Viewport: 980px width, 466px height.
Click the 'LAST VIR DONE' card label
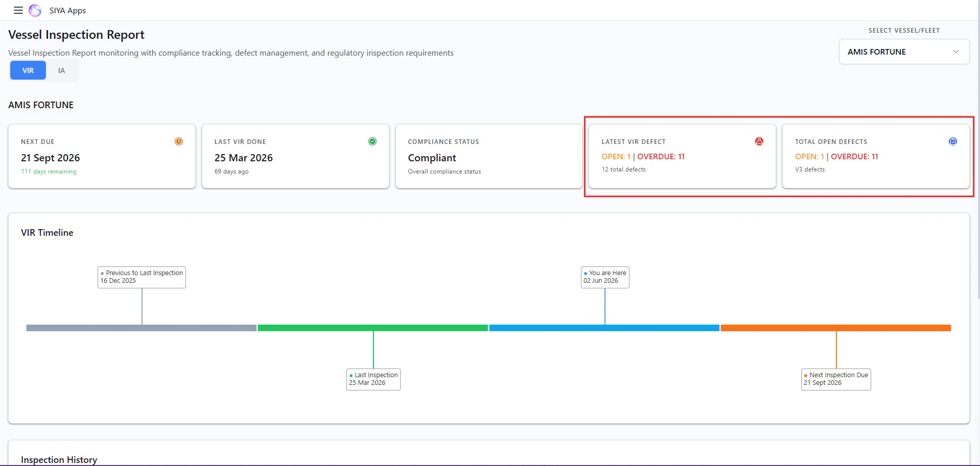pyautogui.click(x=240, y=142)
